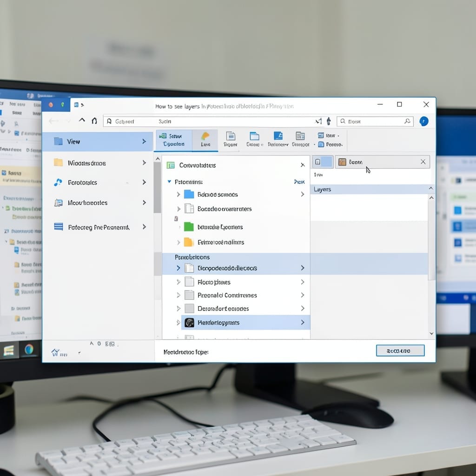Click the home icon in navigation bar
The width and height of the screenshot is (476, 476).
pos(94,121)
